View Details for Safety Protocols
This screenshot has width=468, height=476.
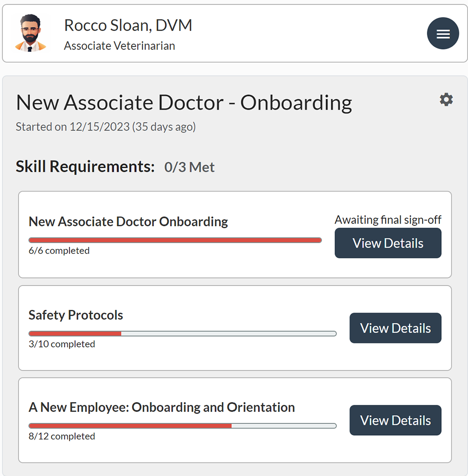pos(395,328)
